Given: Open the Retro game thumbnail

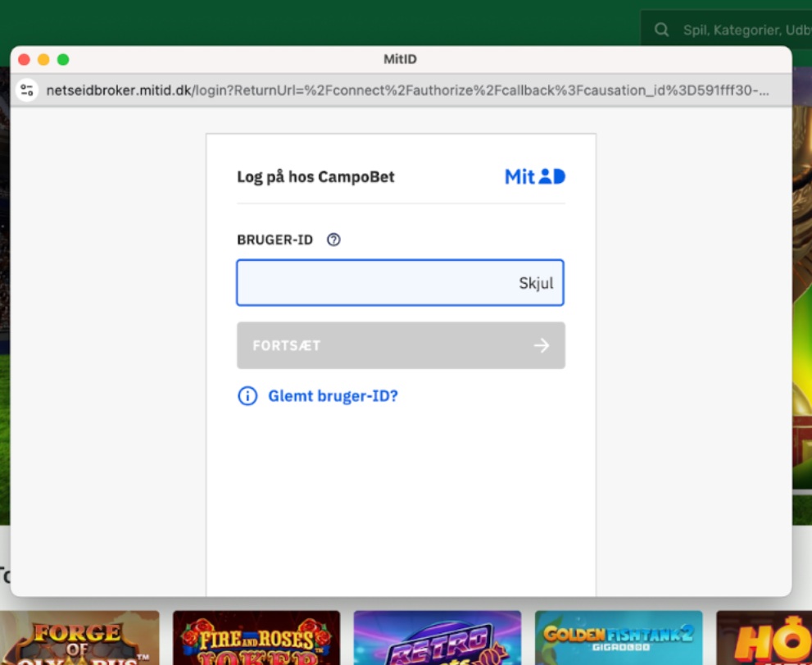Looking at the screenshot, I should [437, 637].
